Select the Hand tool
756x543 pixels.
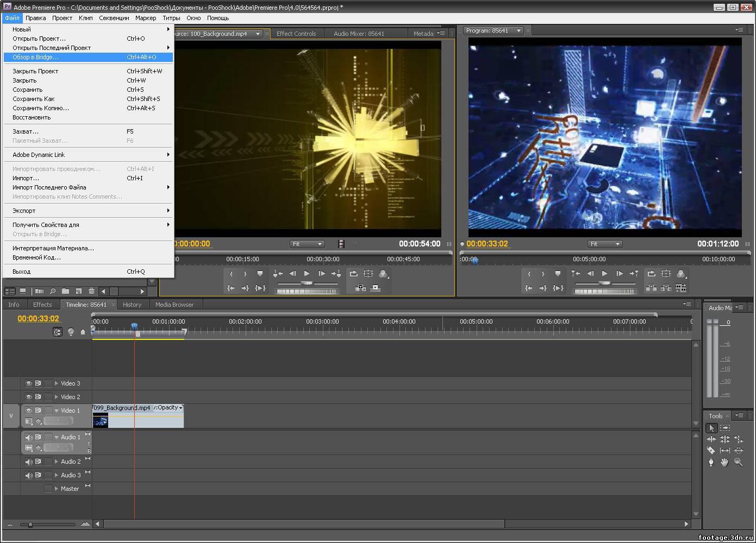tap(725, 462)
